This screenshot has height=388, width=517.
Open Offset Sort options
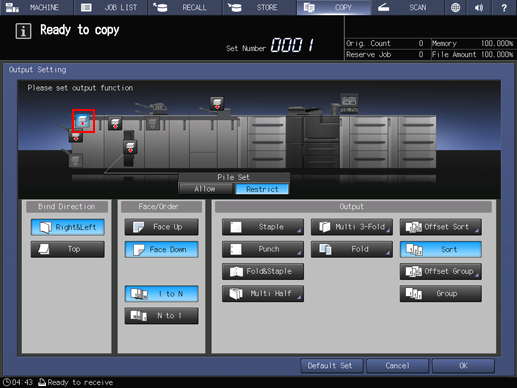tap(441, 227)
